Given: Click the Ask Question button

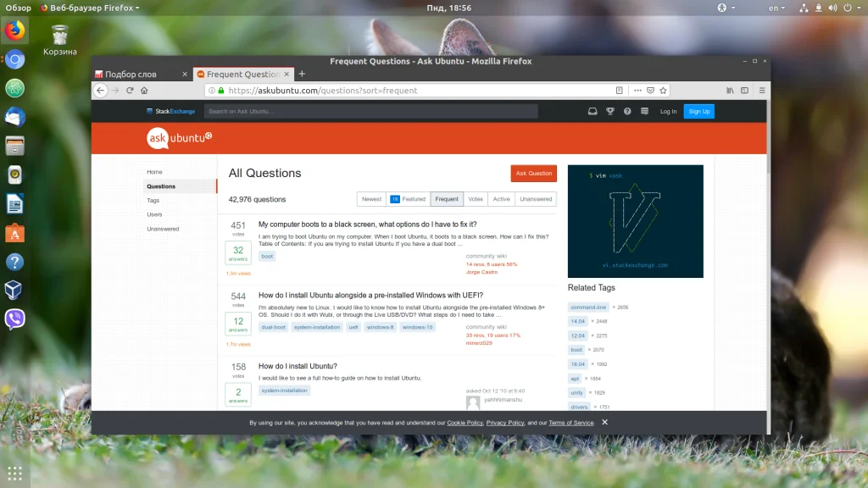Looking at the screenshot, I should pos(534,173).
